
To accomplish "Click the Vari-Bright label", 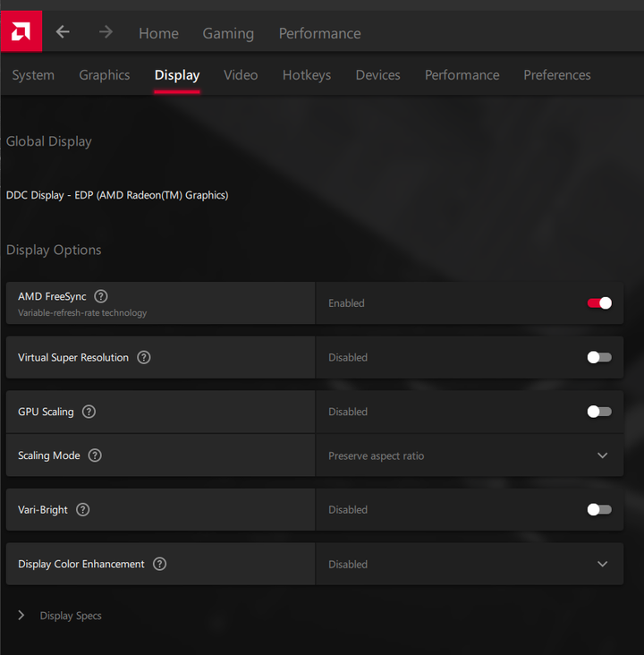I will (x=43, y=510).
